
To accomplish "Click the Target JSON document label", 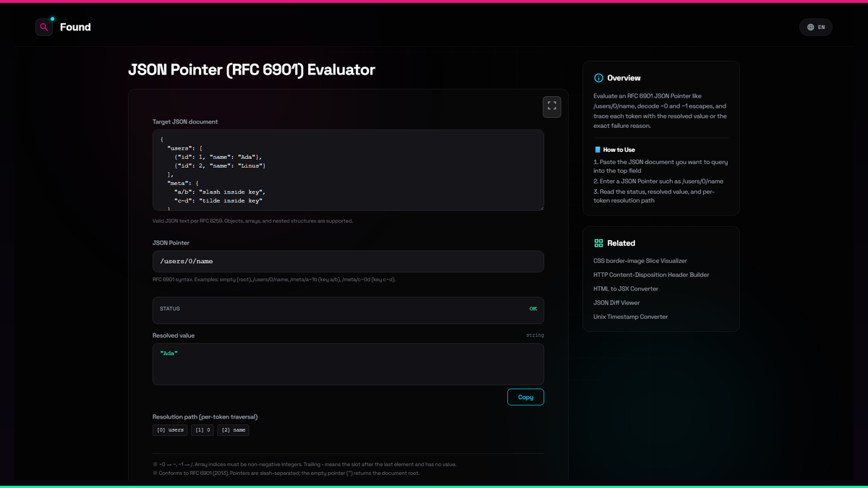I will point(185,121).
